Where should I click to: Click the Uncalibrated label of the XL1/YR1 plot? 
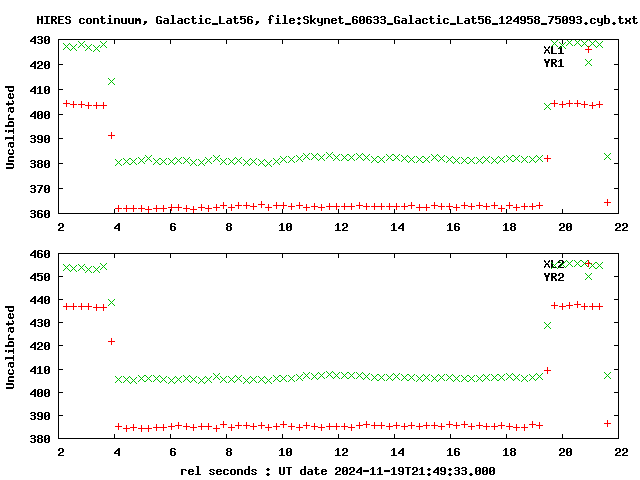click(10, 127)
